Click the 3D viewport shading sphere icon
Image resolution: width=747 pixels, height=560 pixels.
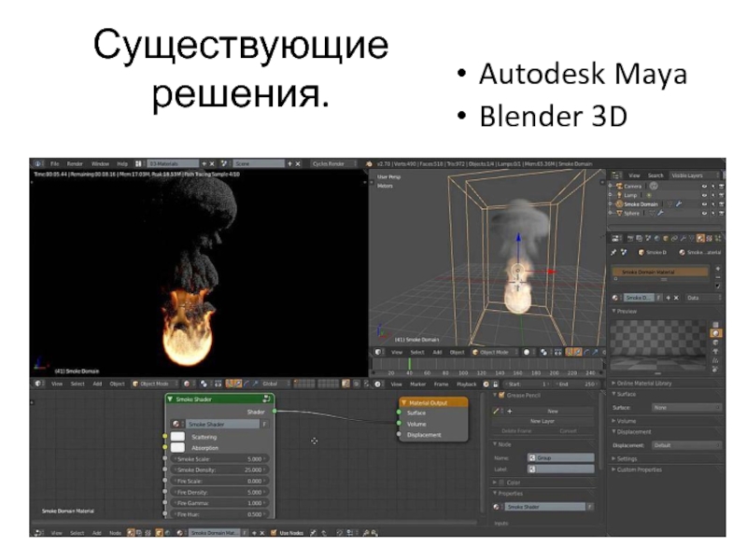[527, 353]
